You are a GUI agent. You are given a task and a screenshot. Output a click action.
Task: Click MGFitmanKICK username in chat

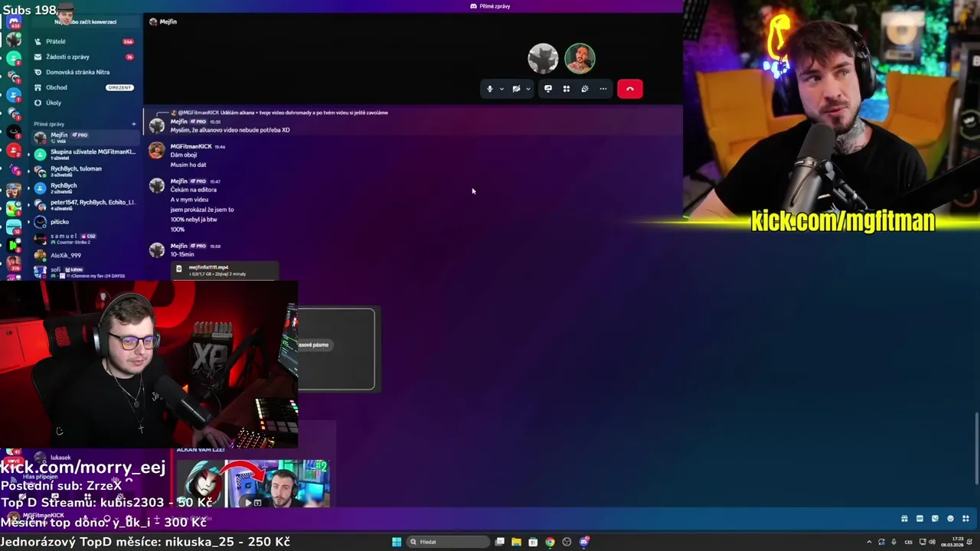point(191,146)
